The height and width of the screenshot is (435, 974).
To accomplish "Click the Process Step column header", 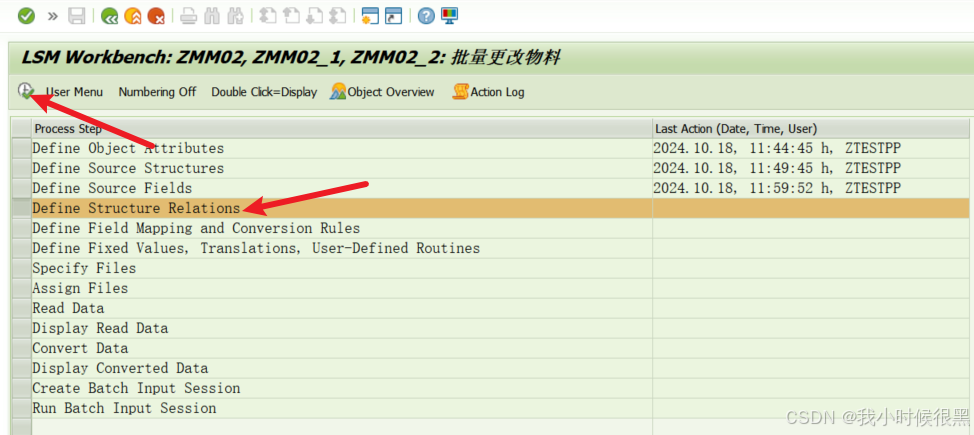I will click(x=342, y=129).
